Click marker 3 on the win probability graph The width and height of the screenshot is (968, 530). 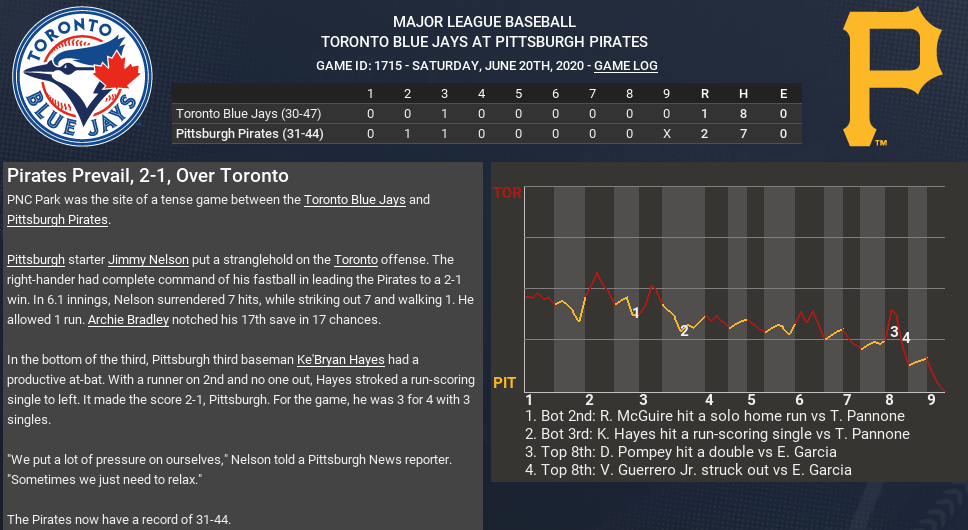894,331
